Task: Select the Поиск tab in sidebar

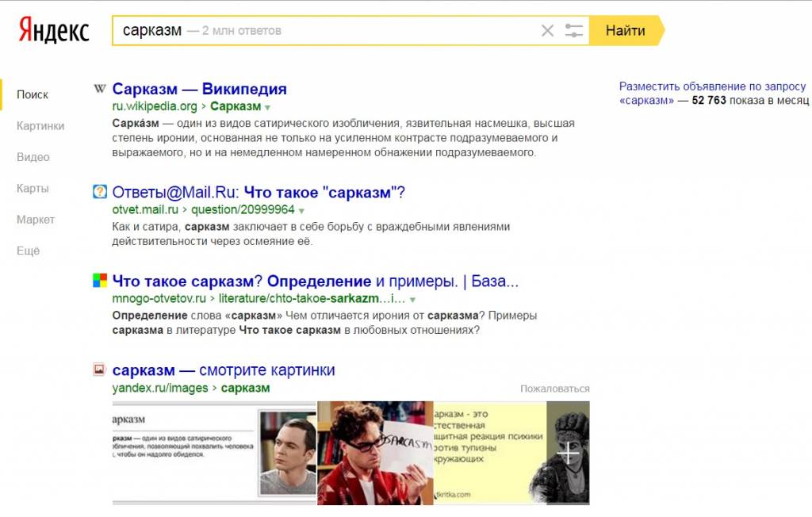Action: click(32, 95)
